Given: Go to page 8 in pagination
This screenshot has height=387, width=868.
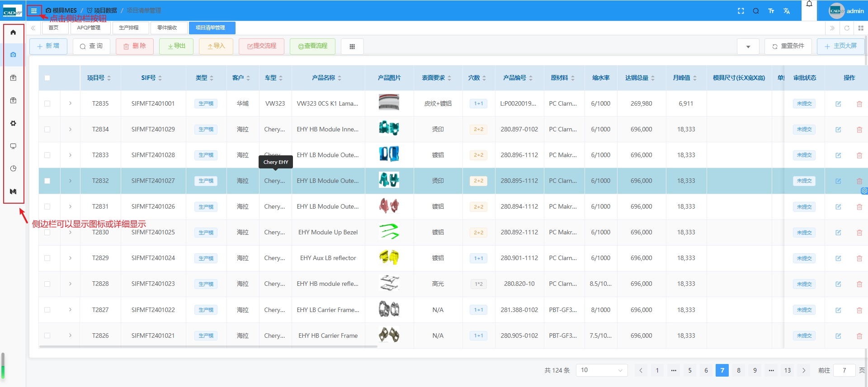Looking at the screenshot, I should [x=739, y=370].
